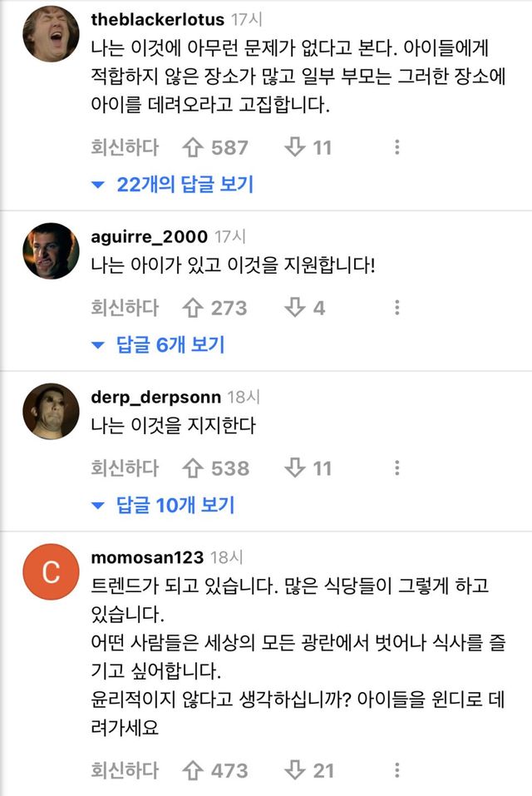
Task: Open more options for aguirre_2000's comment
Action: pos(397,308)
